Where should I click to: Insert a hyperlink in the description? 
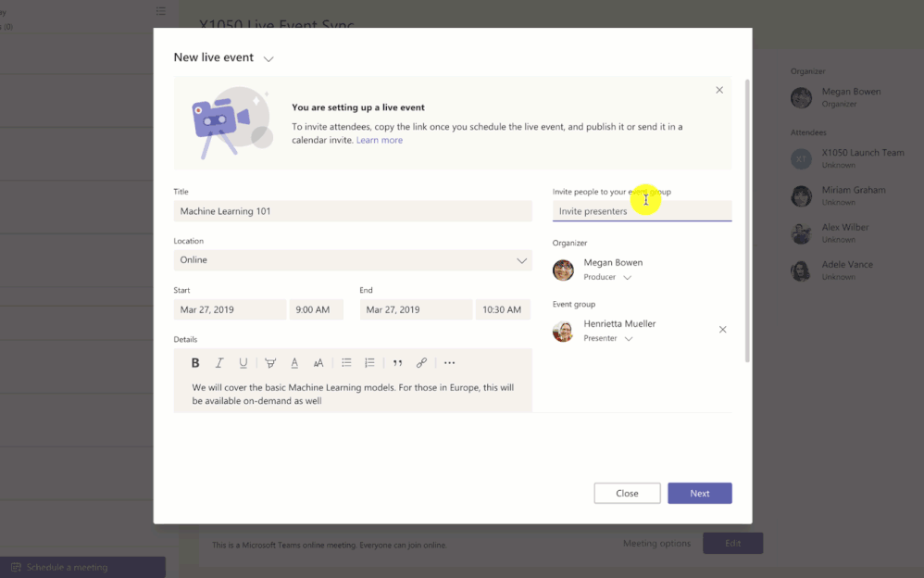click(421, 362)
